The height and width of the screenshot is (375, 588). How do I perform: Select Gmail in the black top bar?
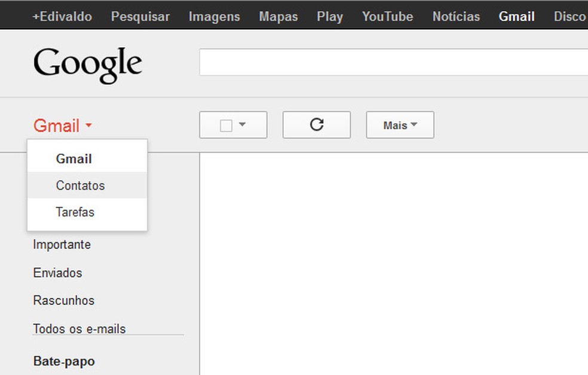(516, 17)
